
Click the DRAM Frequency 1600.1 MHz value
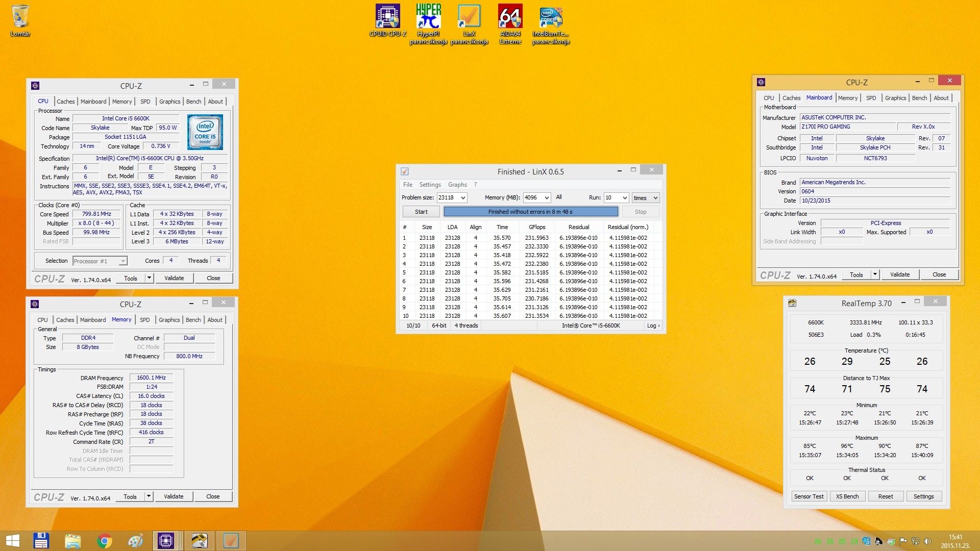pos(151,378)
